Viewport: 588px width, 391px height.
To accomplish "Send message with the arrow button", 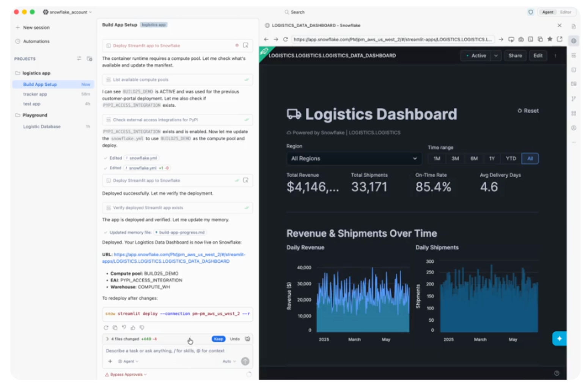I will [245, 361].
